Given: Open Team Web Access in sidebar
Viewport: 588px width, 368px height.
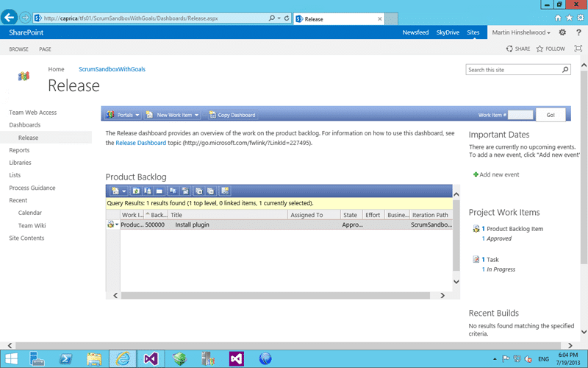Looking at the screenshot, I should click(x=33, y=113).
